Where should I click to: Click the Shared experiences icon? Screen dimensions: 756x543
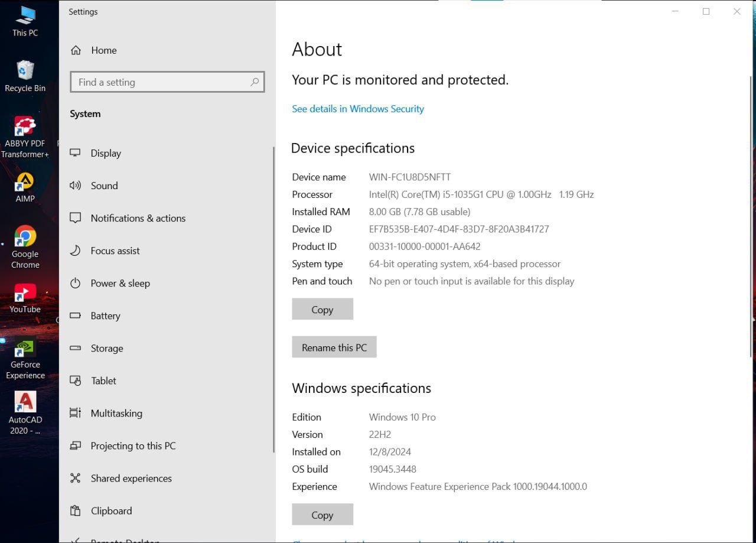coord(75,478)
